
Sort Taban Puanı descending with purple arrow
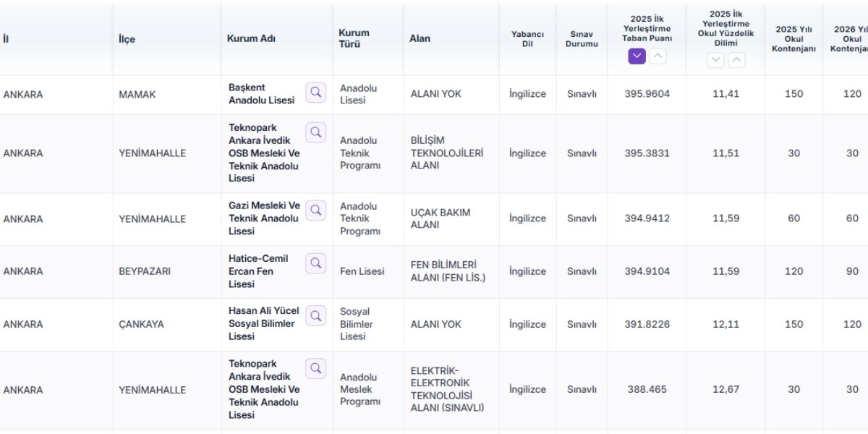[637, 56]
